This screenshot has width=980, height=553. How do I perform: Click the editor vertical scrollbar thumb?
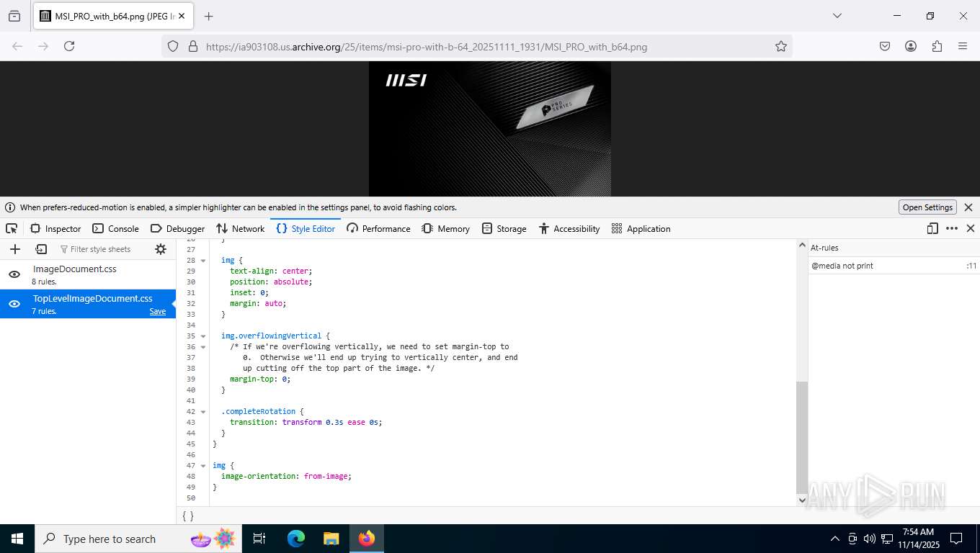(802, 437)
